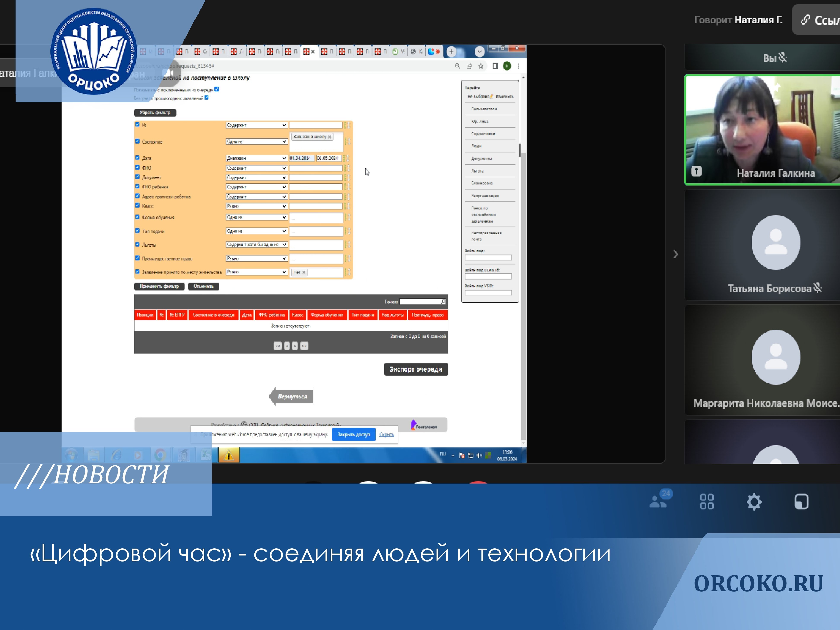
Task: Click the table Поиск input field
Action: (x=420, y=302)
